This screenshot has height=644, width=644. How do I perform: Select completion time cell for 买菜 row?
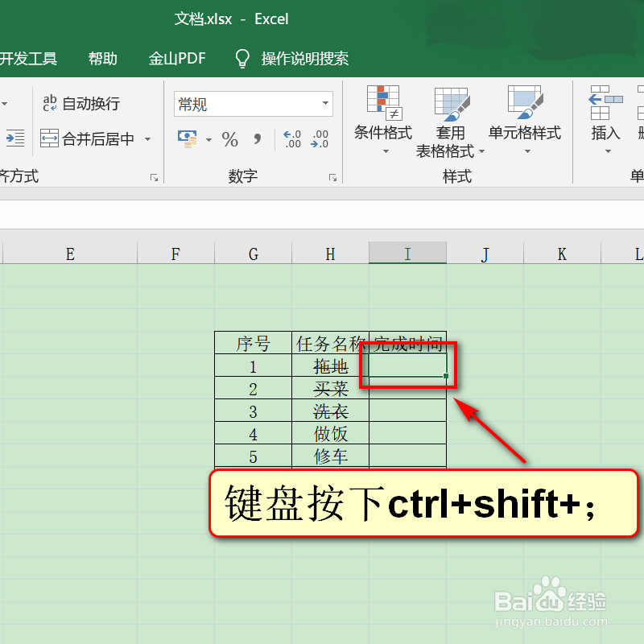(x=407, y=388)
